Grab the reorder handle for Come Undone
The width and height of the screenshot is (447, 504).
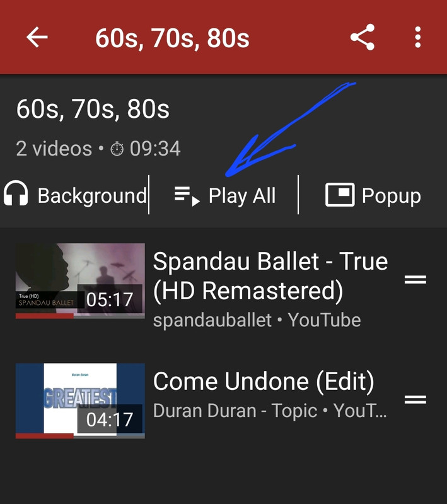click(x=415, y=400)
